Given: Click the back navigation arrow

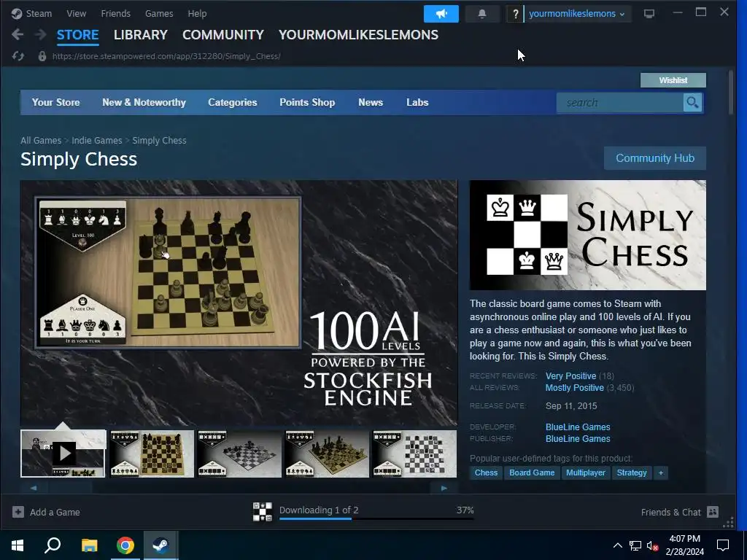Looking at the screenshot, I should click(x=18, y=34).
